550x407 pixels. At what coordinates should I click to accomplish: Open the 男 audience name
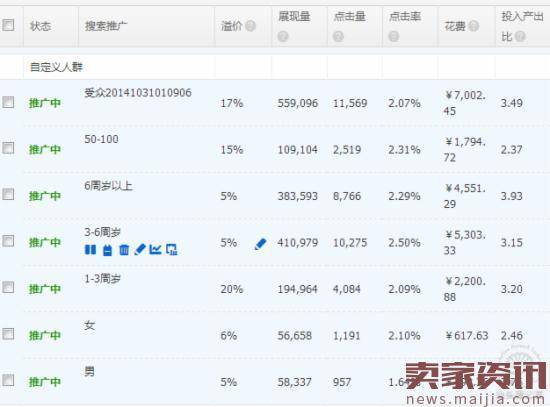click(89, 372)
